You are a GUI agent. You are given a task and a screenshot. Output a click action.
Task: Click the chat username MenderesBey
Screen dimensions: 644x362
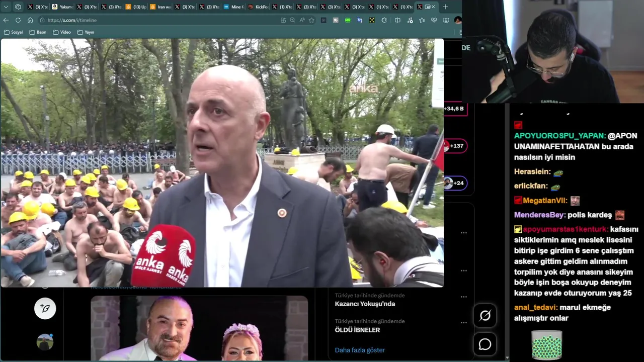(538, 215)
